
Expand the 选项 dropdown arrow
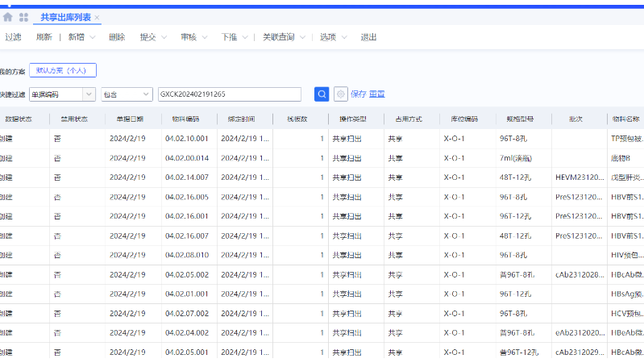tap(344, 37)
